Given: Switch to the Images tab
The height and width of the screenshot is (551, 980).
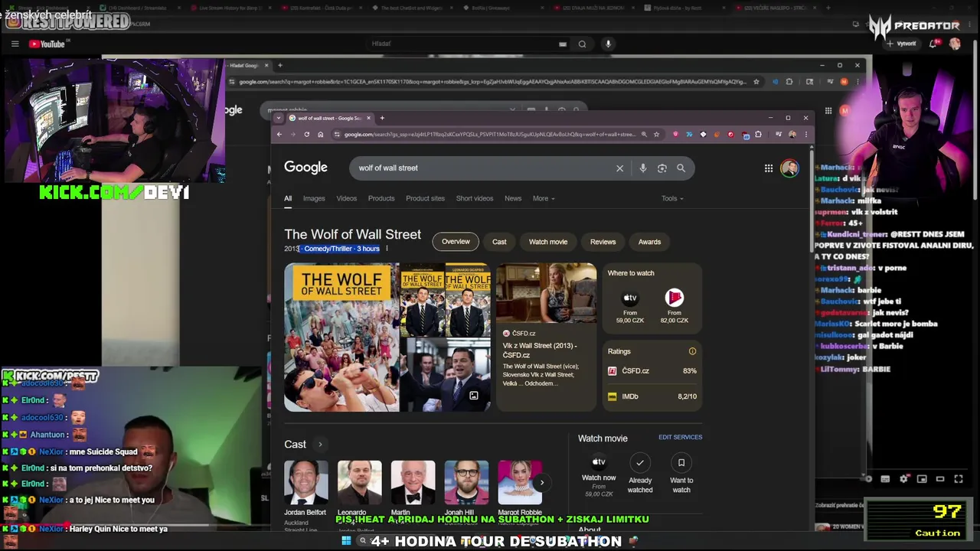Looking at the screenshot, I should coord(314,198).
